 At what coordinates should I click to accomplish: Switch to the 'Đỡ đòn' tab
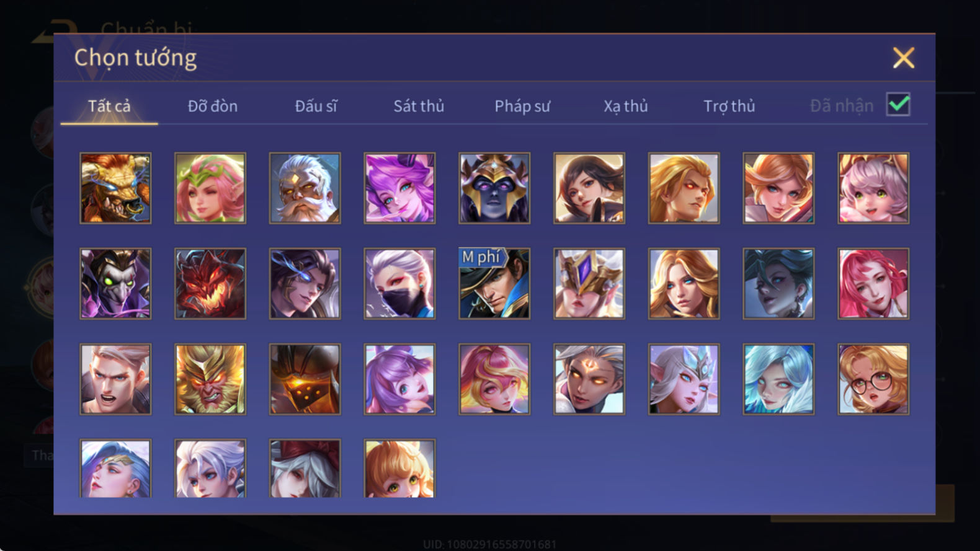click(x=213, y=106)
